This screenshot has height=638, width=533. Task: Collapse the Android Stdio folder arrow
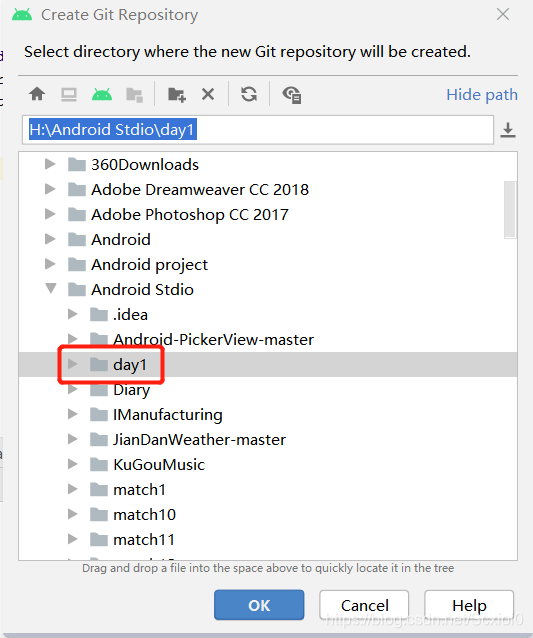click(x=51, y=288)
